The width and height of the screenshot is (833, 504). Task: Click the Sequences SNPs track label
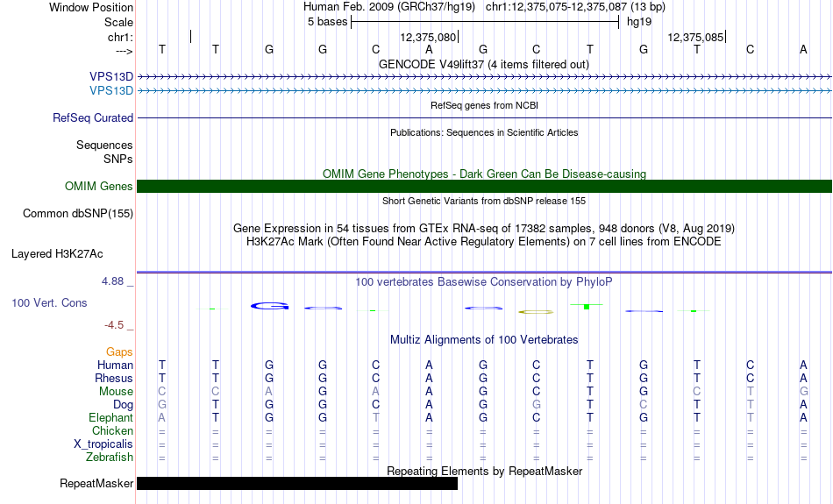point(104,152)
